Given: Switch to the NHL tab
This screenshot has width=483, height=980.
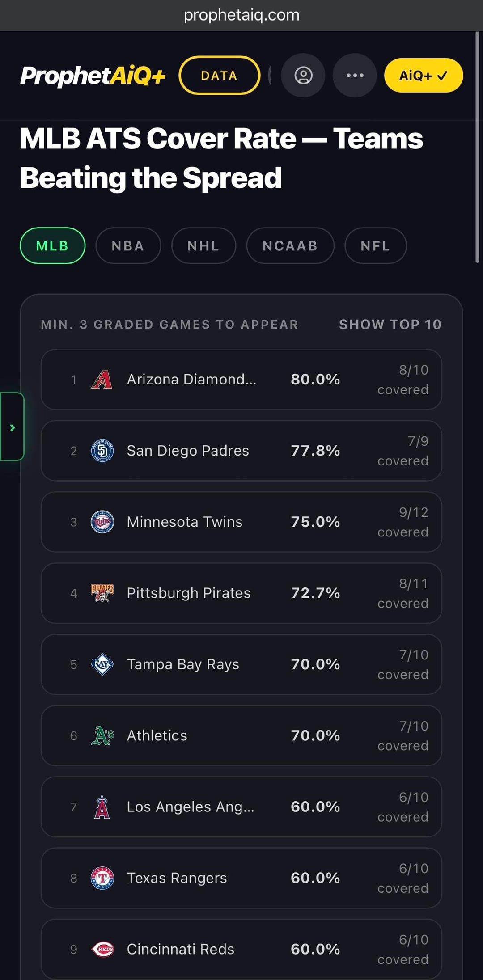Looking at the screenshot, I should pos(203,246).
